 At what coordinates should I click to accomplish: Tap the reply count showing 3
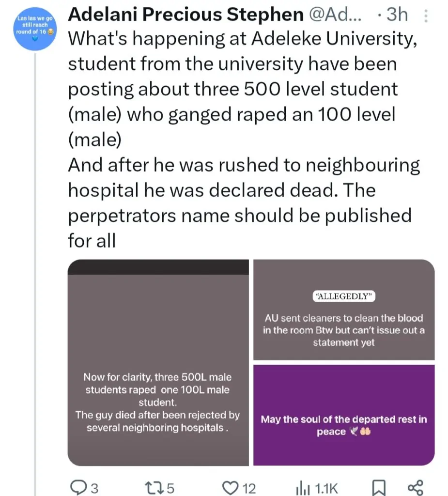[94, 488]
